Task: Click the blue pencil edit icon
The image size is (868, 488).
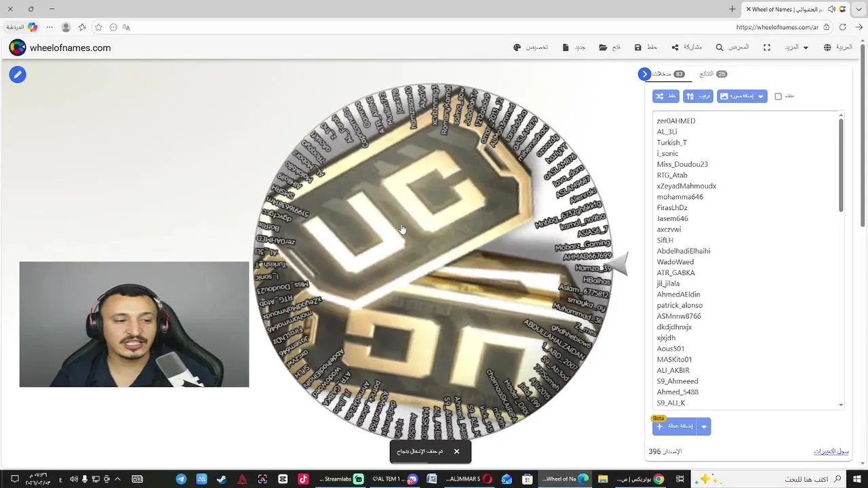Action: [18, 75]
